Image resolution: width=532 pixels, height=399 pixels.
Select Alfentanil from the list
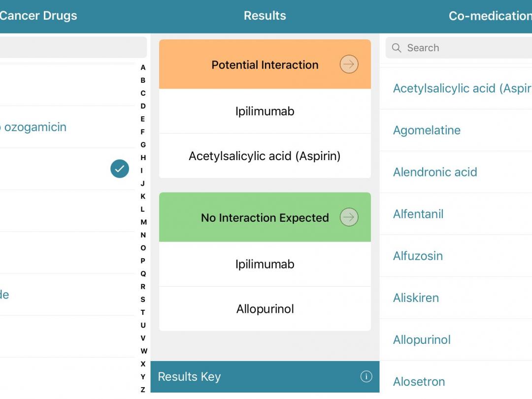pyautogui.click(x=418, y=214)
